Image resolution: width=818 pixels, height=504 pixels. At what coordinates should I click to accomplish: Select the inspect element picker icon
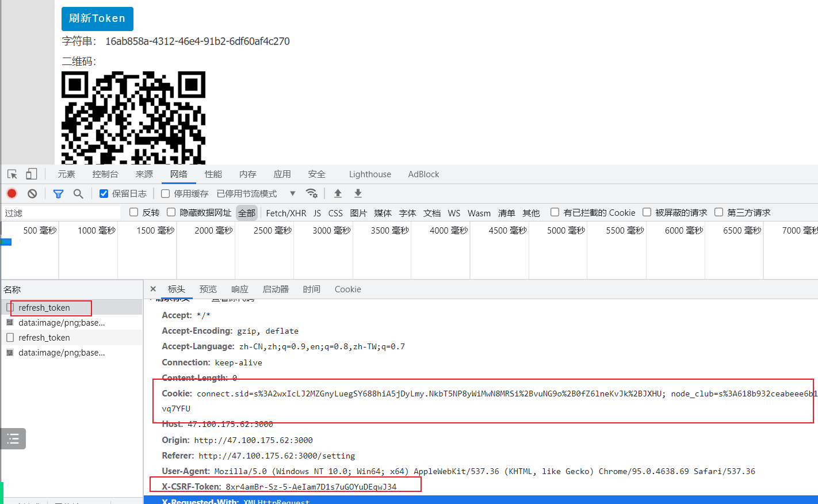point(12,174)
